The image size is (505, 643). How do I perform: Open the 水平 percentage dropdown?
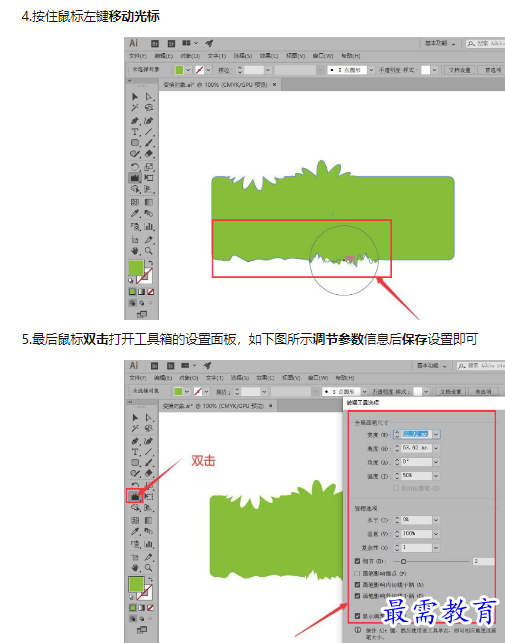[x=436, y=520]
